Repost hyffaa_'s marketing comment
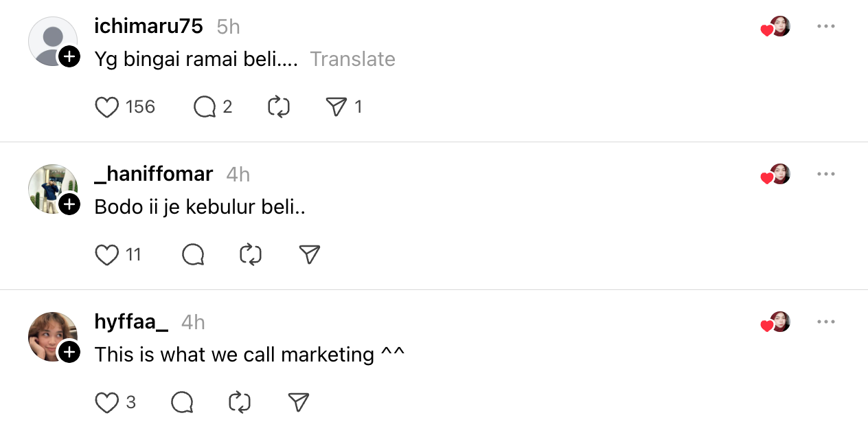Viewport: 868px width, 433px height. click(x=239, y=403)
